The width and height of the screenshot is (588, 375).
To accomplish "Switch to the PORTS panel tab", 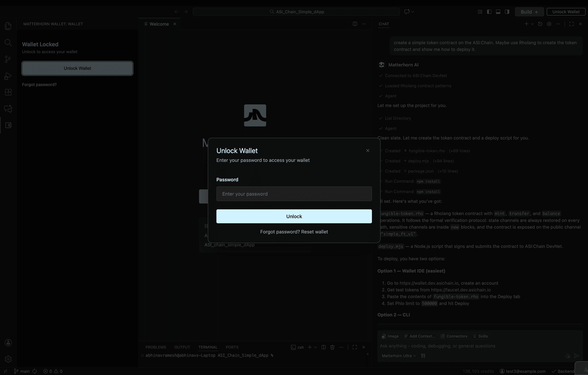I will (x=232, y=347).
